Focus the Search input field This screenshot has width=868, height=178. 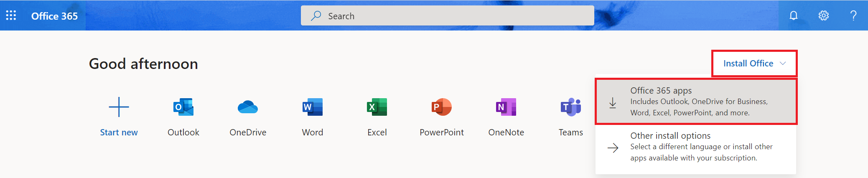(447, 16)
